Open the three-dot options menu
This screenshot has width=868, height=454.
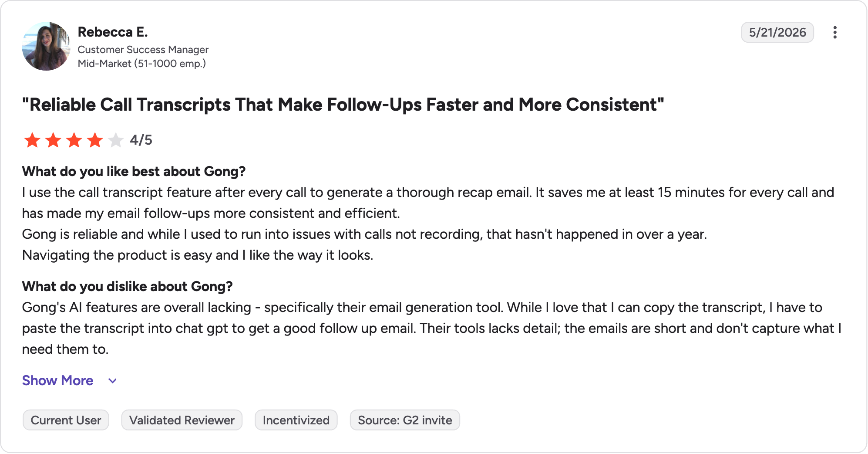click(x=834, y=33)
